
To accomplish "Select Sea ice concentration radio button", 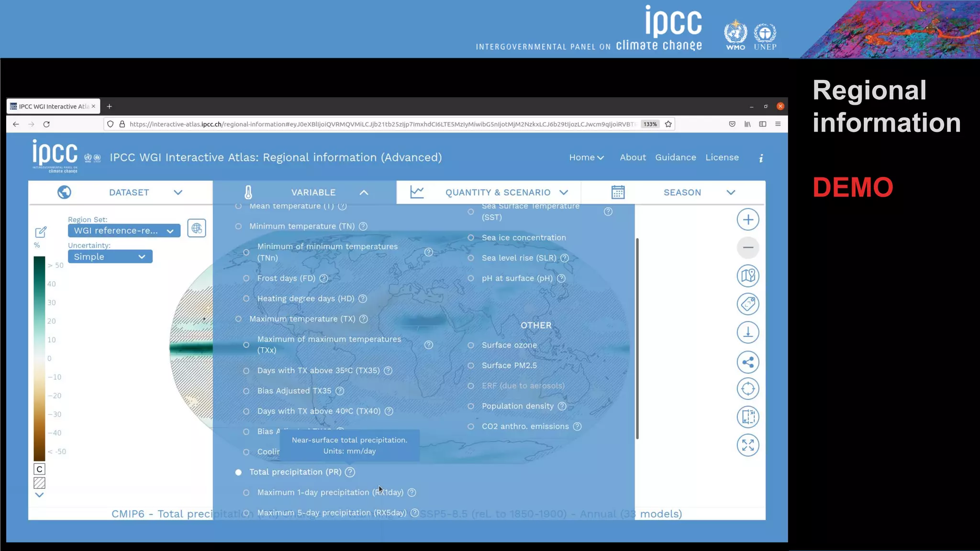I will [471, 238].
